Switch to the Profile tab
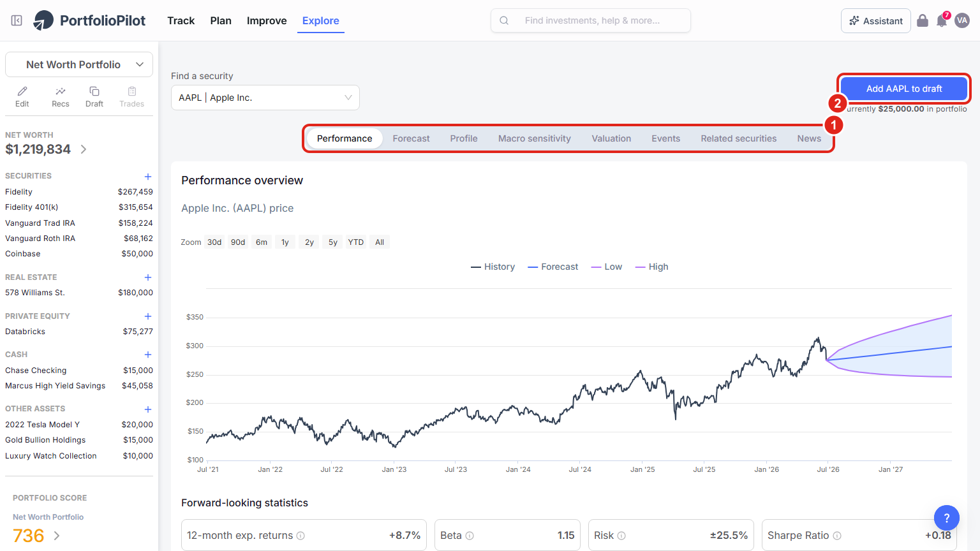 coord(464,138)
